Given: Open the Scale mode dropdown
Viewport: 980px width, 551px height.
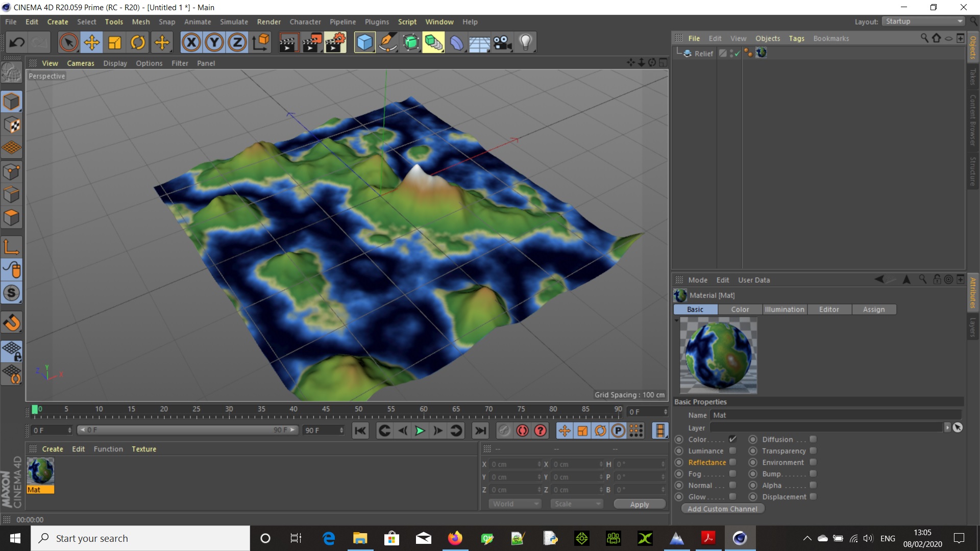Looking at the screenshot, I should (577, 504).
